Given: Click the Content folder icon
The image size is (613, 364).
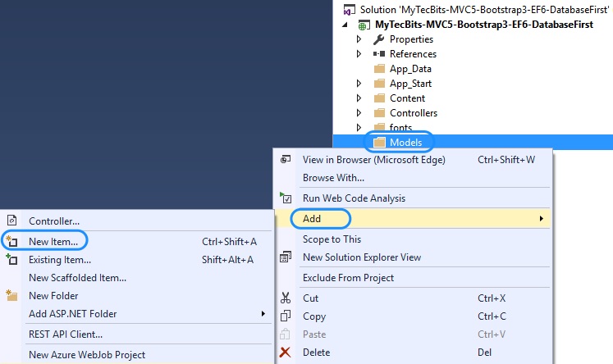Looking at the screenshot, I should coord(379,98).
